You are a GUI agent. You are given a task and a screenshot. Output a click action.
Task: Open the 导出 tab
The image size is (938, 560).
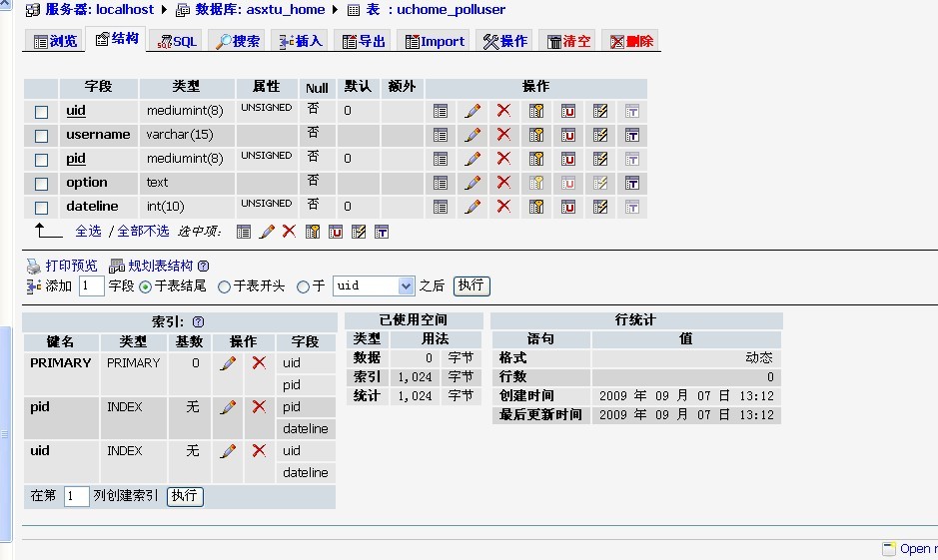coord(364,41)
